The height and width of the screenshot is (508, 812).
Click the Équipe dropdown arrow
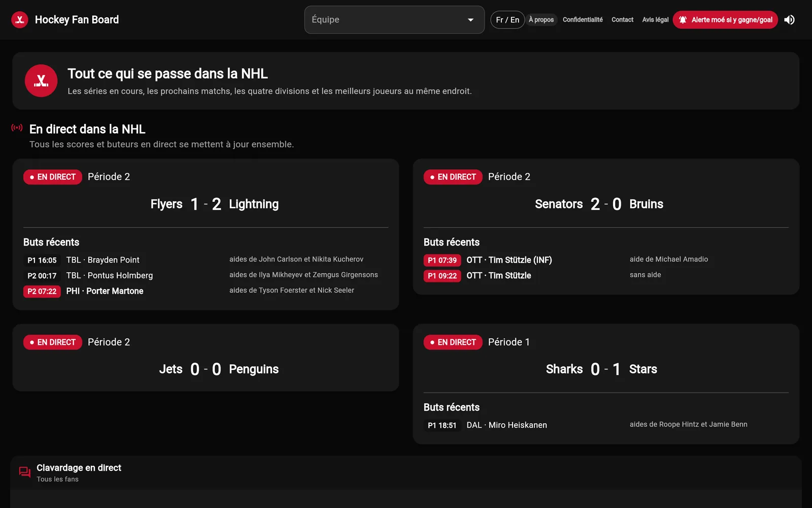[470, 20]
